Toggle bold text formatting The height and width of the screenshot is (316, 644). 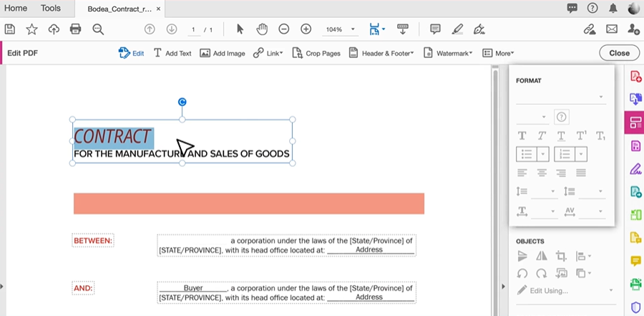522,135
